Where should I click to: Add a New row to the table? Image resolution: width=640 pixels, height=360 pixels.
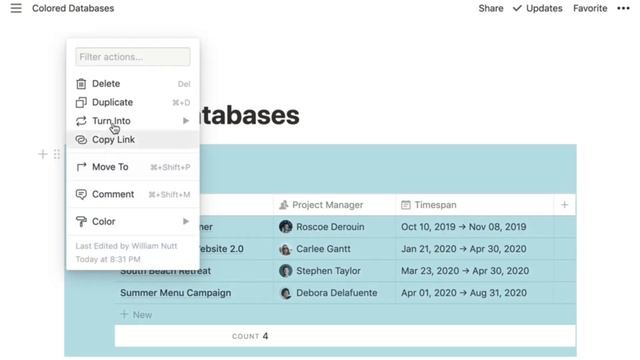click(136, 315)
